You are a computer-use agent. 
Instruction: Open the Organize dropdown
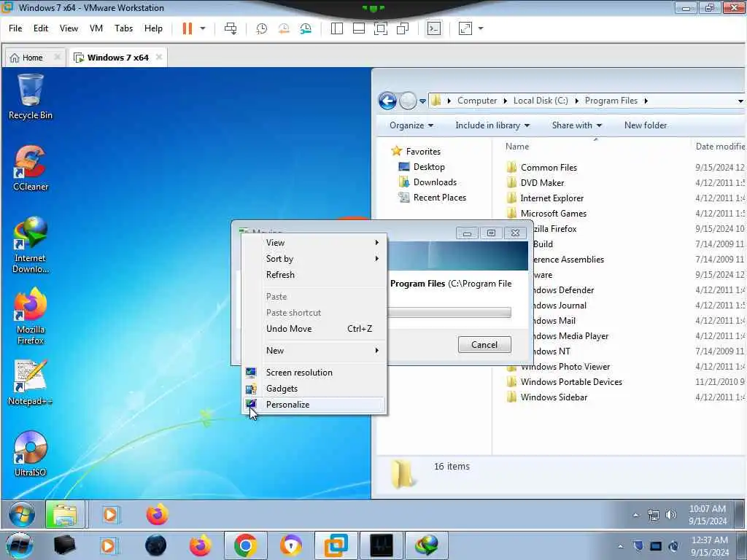(x=411, y=125)
